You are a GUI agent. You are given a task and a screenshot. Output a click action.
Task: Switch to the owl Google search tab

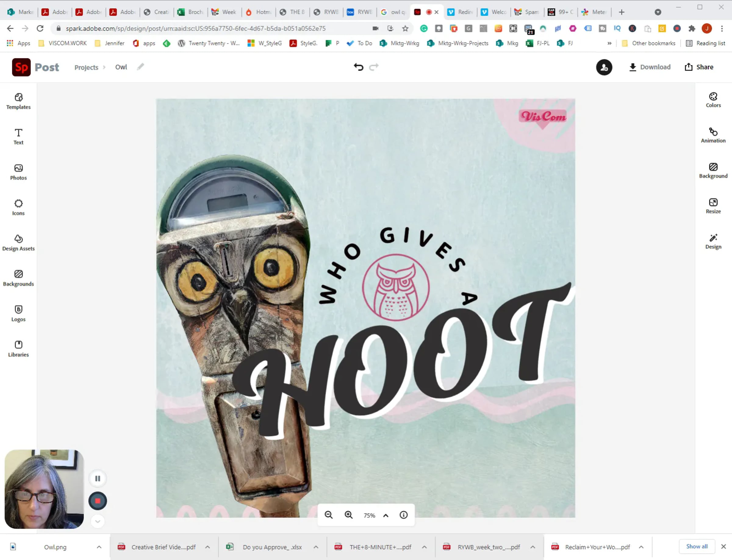393,12
